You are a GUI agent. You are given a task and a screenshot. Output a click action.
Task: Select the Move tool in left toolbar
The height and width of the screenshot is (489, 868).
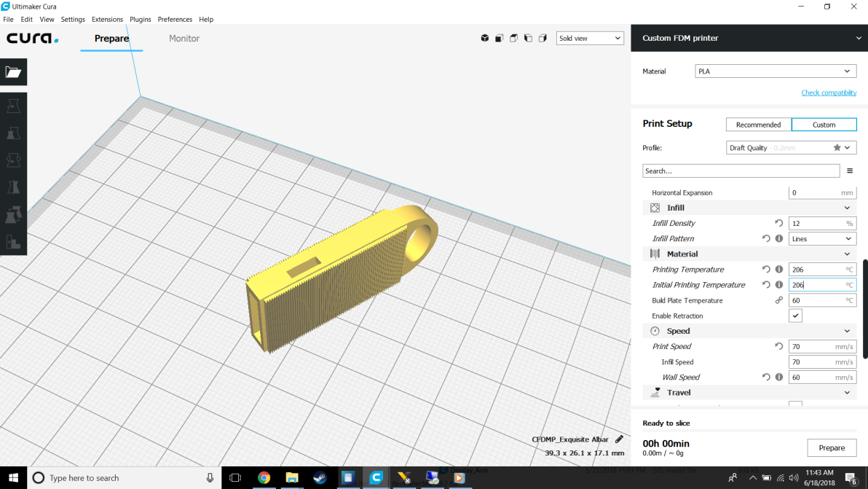[13, 106]
